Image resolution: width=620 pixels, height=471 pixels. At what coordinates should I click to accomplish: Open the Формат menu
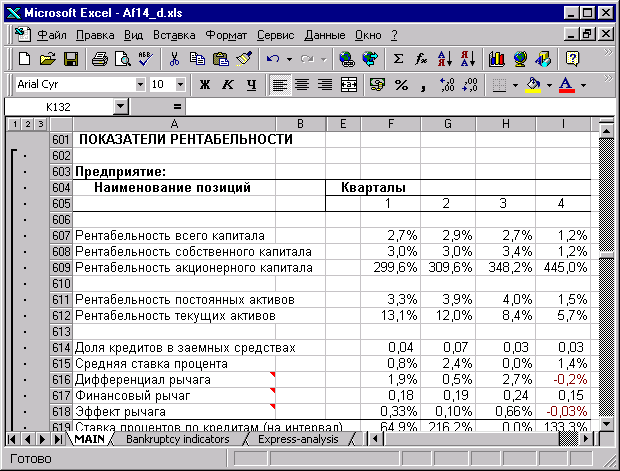click(x=226, y=35)
